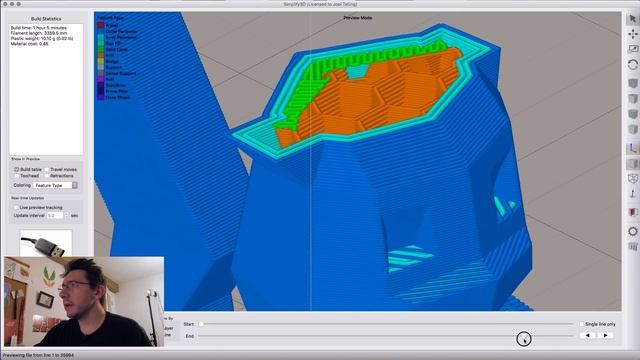
Task: Toggle the Normals display icon
Action: [633, 193]
